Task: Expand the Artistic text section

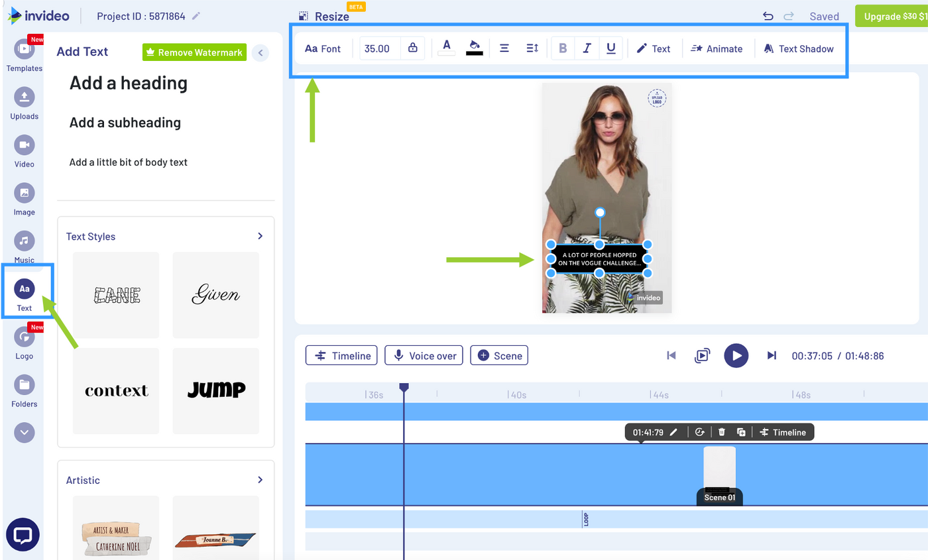Action: [260, 480]
